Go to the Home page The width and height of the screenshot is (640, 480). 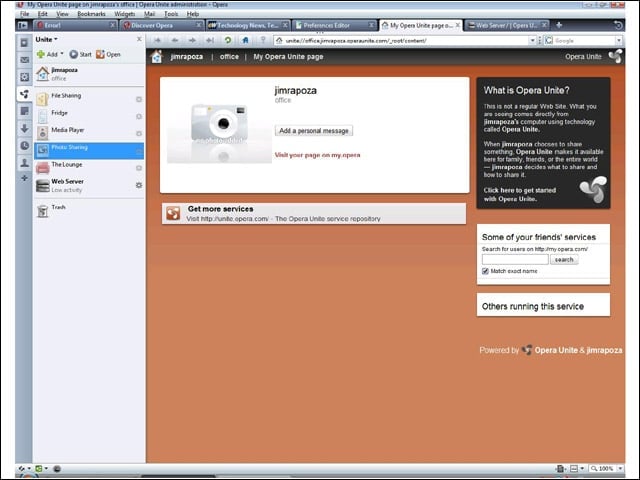point(245,40)
